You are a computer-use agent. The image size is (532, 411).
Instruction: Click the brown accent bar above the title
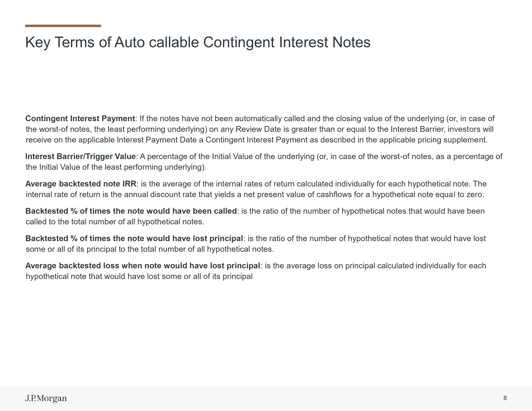pyautogui.click(x=63, y=26)
